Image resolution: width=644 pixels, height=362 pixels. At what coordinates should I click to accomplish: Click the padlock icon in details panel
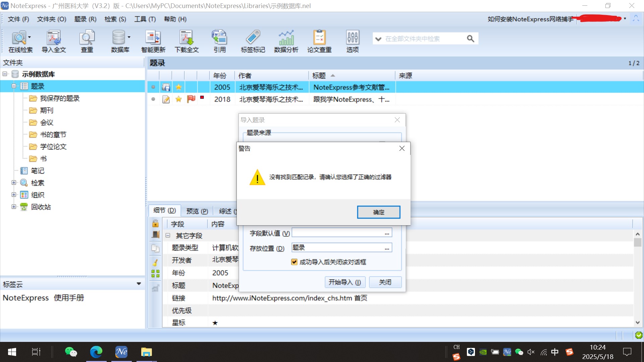pos(155,223)
